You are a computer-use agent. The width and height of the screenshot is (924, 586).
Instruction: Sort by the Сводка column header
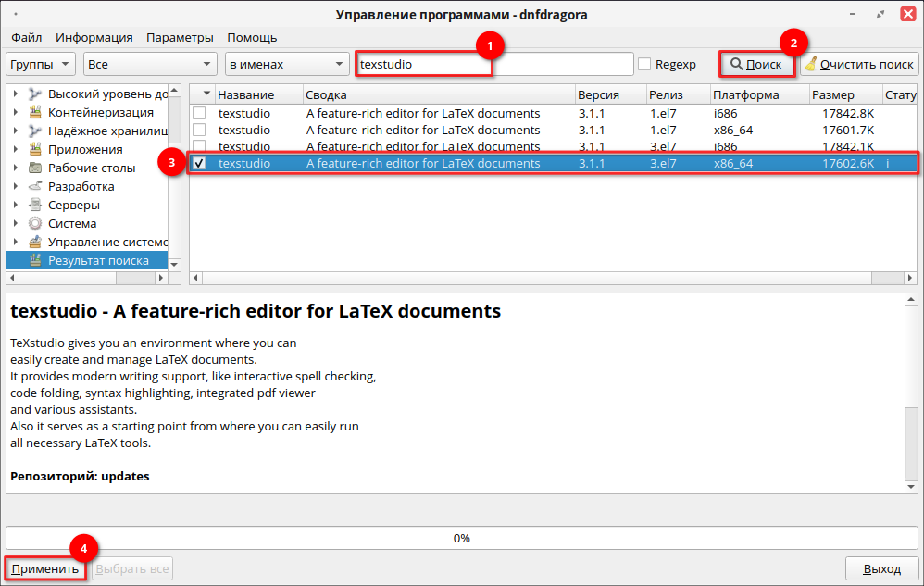439,94
